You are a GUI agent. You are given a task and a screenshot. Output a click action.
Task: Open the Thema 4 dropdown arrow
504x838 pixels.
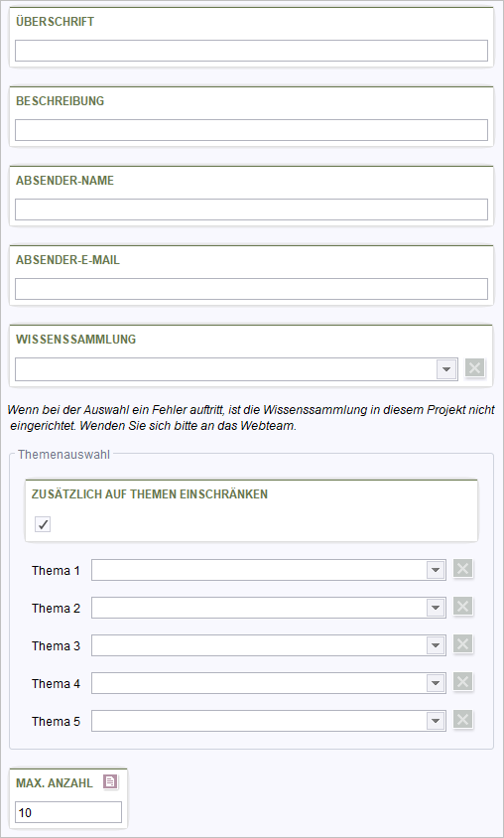[436, 683]
